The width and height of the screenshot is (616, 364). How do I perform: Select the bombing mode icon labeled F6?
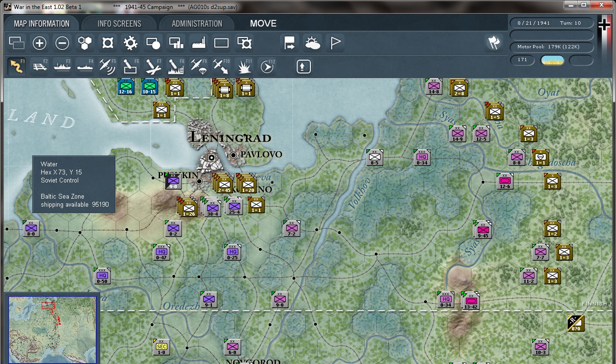tap(130, 66)
